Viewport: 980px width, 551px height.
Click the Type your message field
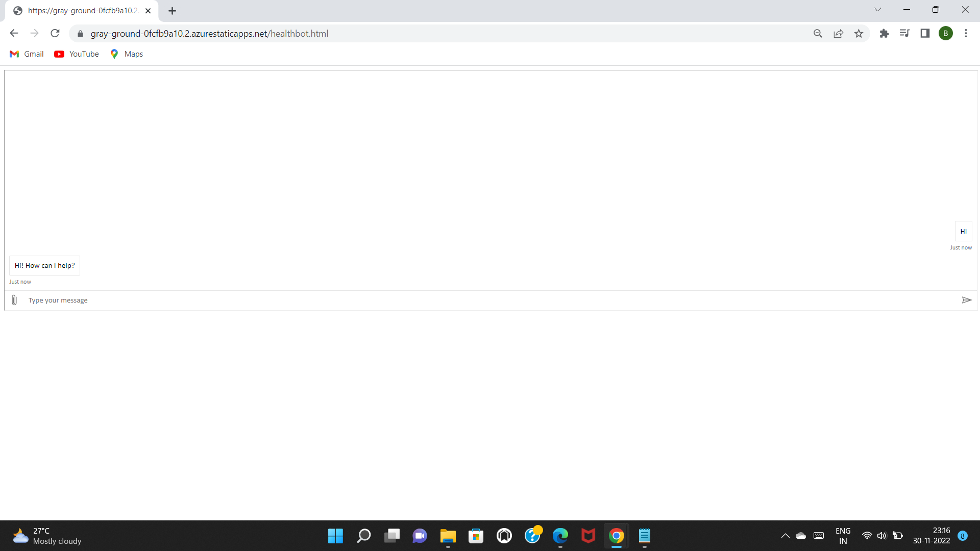pos(490,300)
